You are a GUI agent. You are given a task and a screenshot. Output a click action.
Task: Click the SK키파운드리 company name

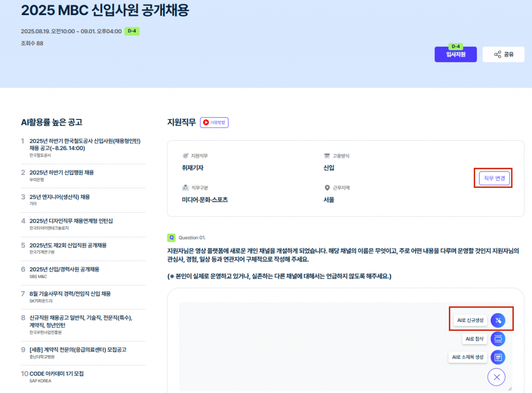(41, 301)
